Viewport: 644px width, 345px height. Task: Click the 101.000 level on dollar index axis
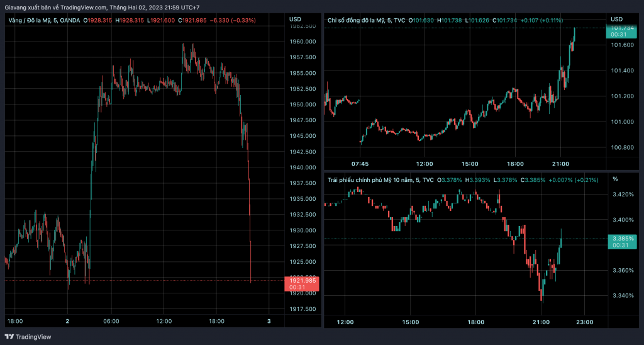[621, 122]
